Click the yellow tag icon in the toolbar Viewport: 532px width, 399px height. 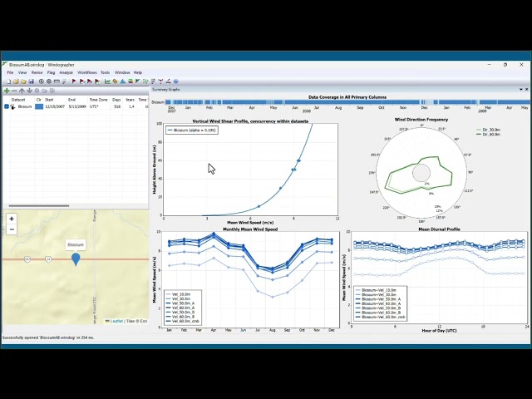coord(115,81)
